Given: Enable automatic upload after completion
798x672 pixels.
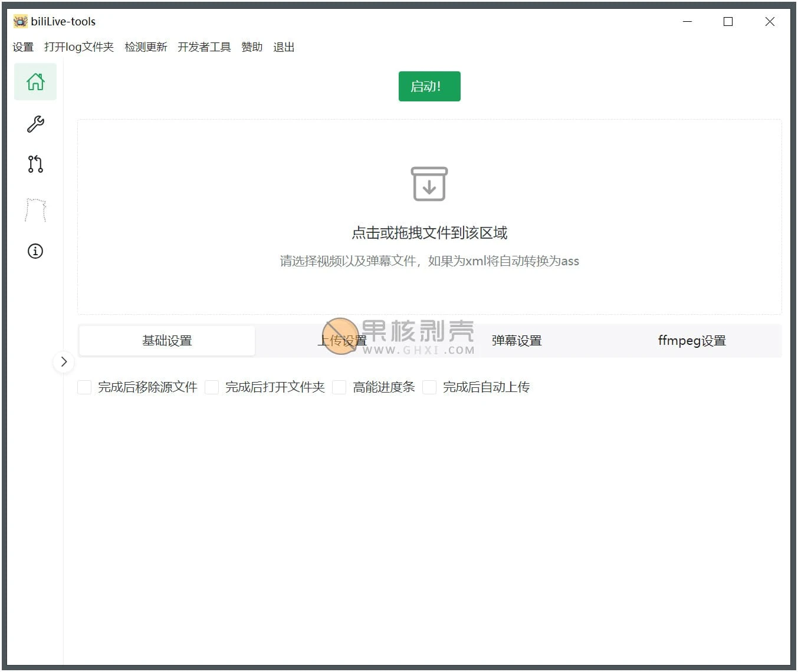Looking at the screenshot, I should 429,387.
